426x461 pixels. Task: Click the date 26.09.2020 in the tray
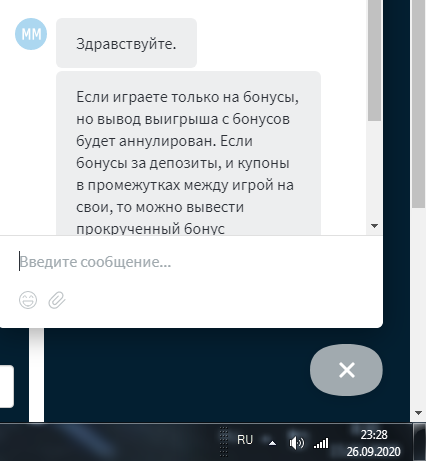coord(373,452)
